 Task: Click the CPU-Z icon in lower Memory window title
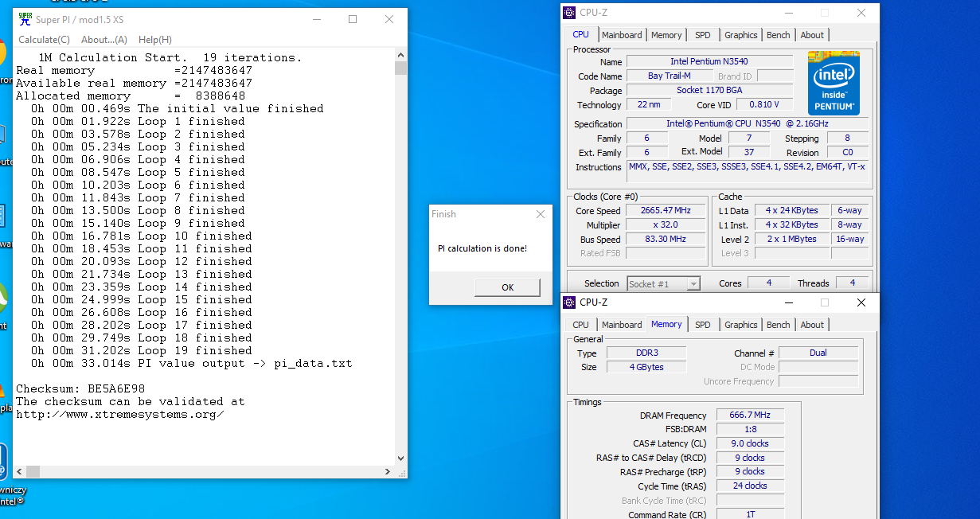click(x=569, y=302)
